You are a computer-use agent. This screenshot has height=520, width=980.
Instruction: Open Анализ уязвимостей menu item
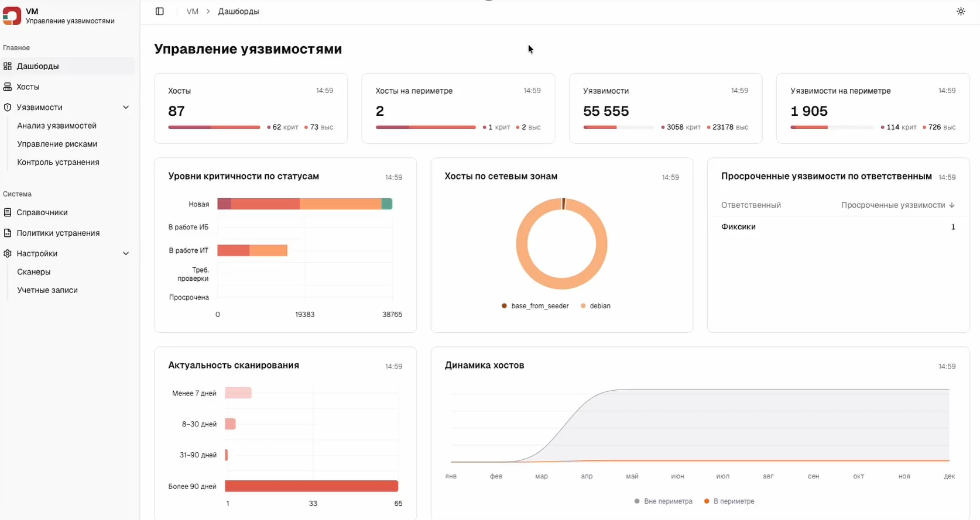point(57,126)
